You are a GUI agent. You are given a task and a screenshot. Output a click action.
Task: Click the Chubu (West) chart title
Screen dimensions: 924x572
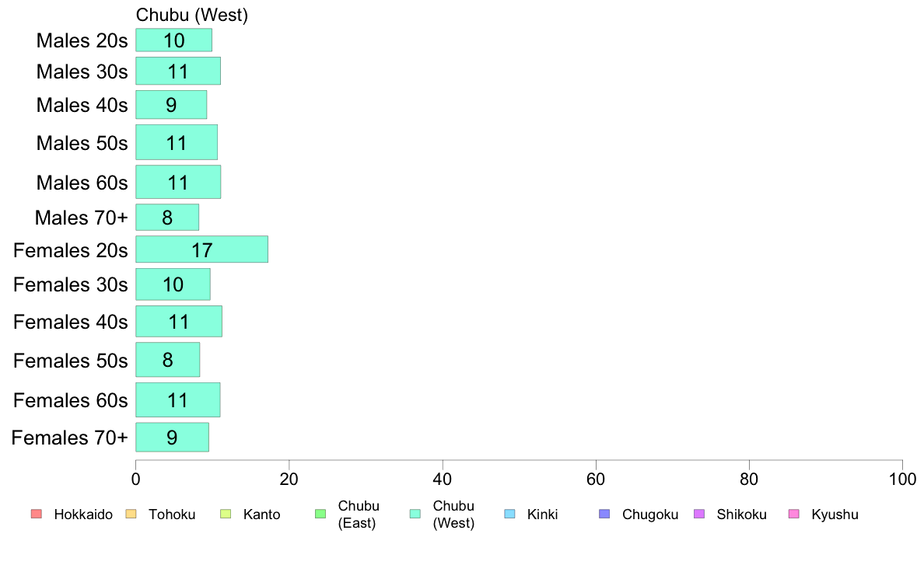[192, 15]
